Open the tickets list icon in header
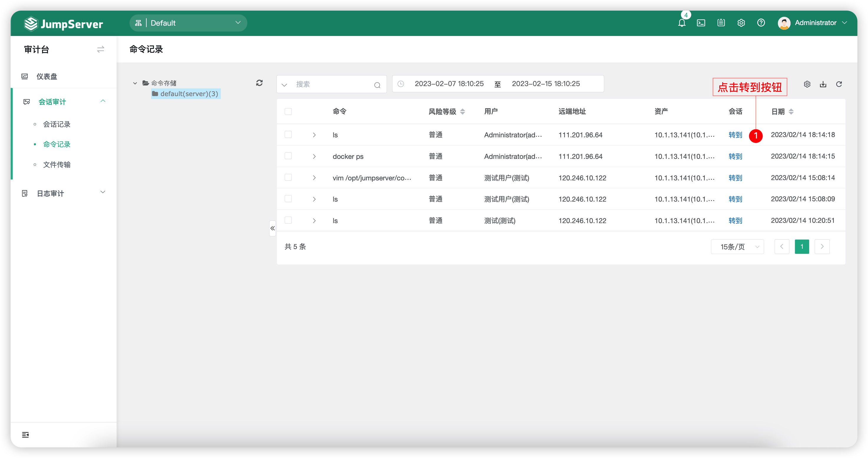The width and height of the screenshot is (868, 458). 721,23
